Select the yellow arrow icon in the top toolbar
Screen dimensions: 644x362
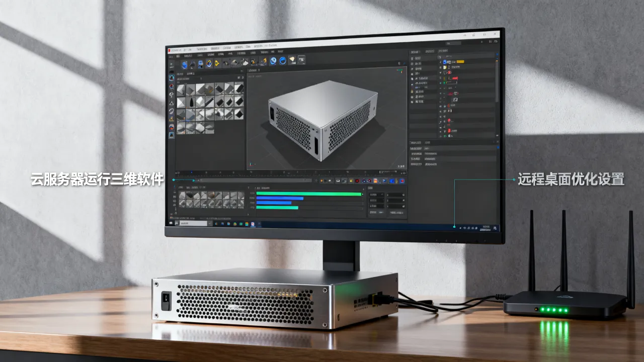point(217,63)
